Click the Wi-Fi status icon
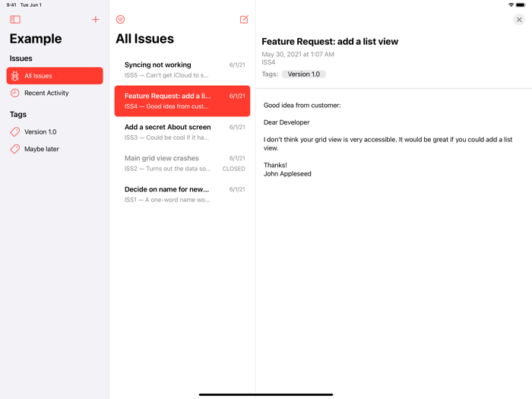The width and height of the screenshot is (532, 399). pyautogui.click(x=511, y=5)
